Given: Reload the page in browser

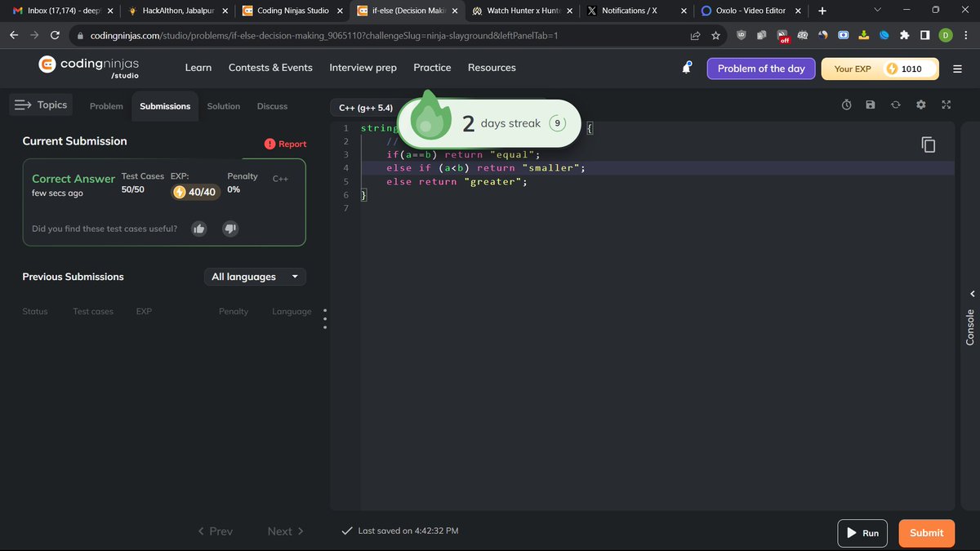Looking at the screenshot, I should [x=55, y=36].
